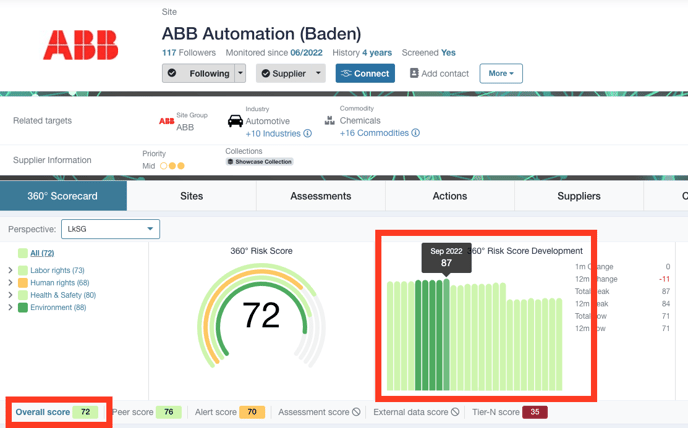Click the ABB company logo
Screen dimensions: 688x428
coord(81,45)
